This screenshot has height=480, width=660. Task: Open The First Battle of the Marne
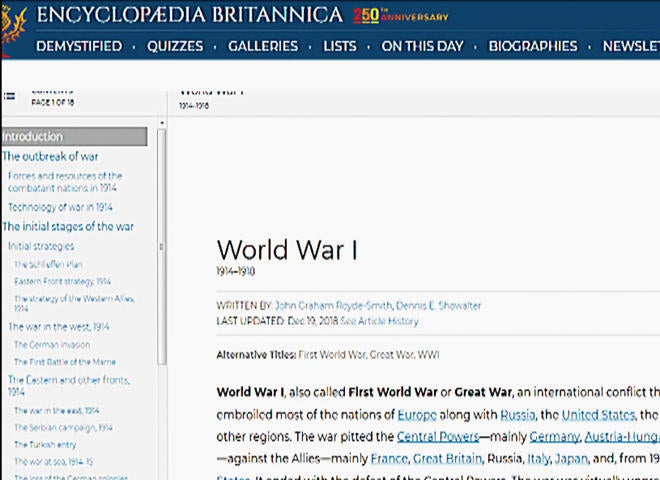pos(64,362)
